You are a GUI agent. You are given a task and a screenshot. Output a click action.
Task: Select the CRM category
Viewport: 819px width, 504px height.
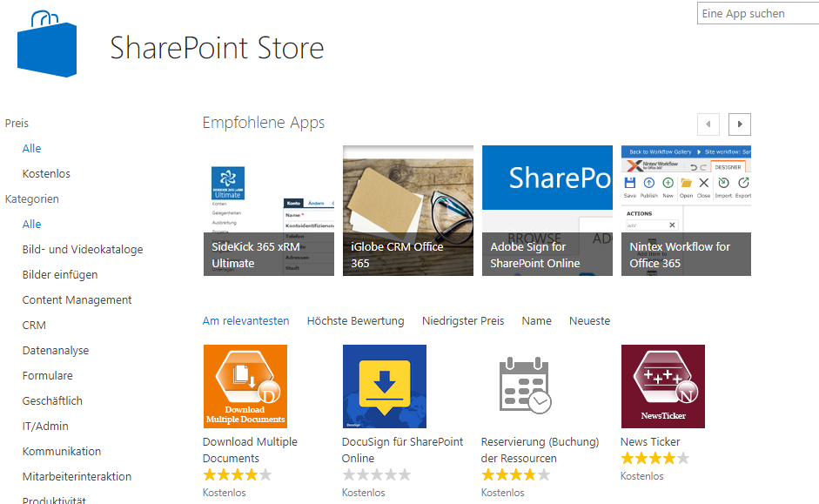pyautogui.click(x=34, y=326)
